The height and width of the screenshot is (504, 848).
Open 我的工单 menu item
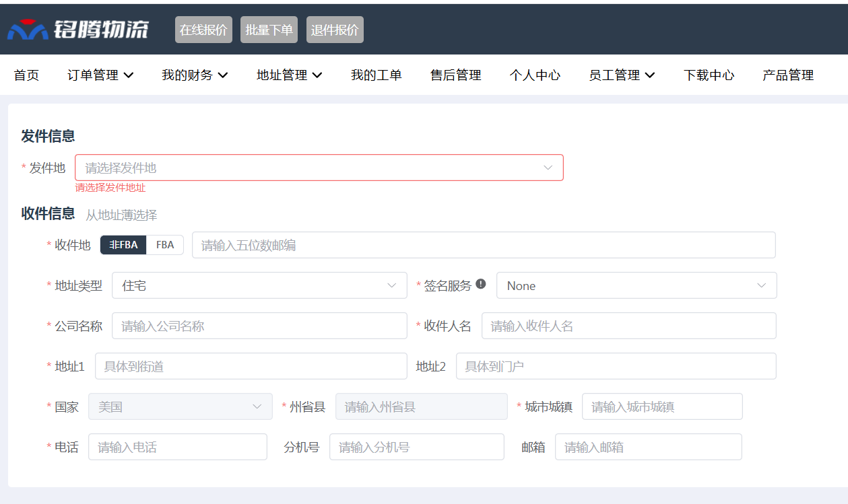377,75
